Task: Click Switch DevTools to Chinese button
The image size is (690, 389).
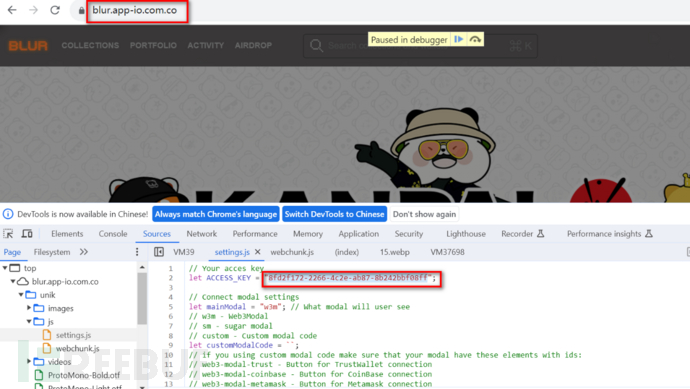Action: pyautogui.click(x=334, y=214)
